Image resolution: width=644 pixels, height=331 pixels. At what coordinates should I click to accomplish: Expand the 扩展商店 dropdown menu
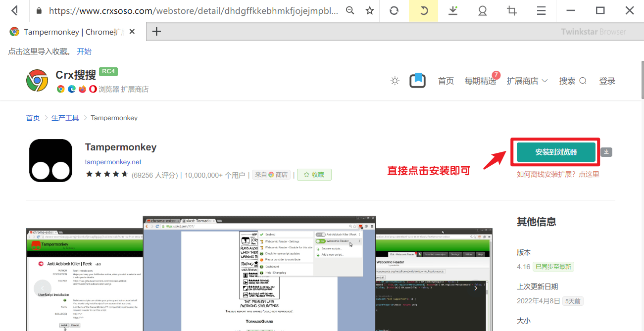click(x=527, y=81)
